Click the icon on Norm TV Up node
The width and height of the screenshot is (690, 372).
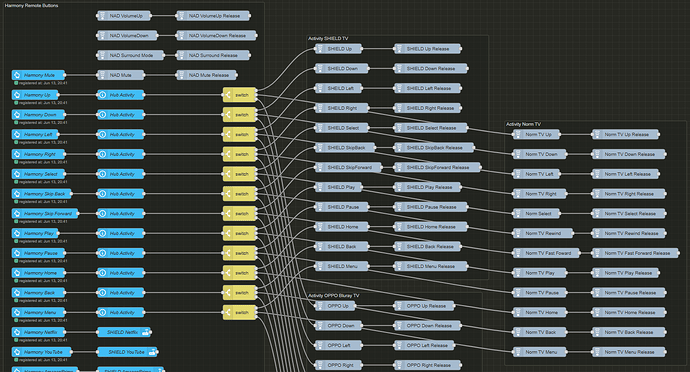click(x=518, y=135)
